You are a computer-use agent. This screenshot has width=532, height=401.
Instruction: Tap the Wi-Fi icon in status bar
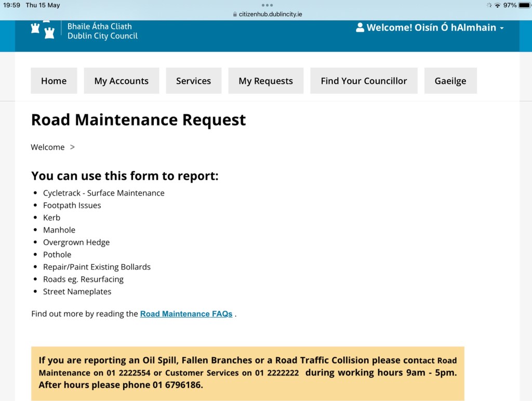coord(497,5)
